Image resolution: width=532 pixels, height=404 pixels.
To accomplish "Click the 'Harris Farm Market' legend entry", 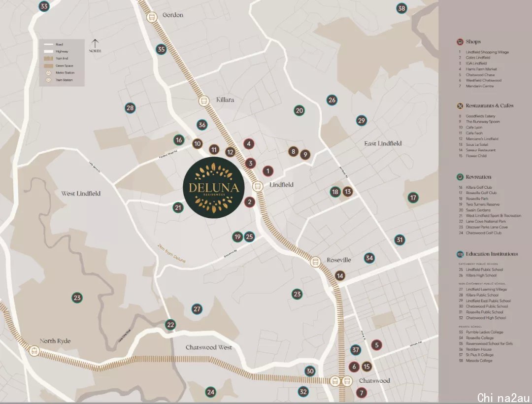I will click(481, 69).
